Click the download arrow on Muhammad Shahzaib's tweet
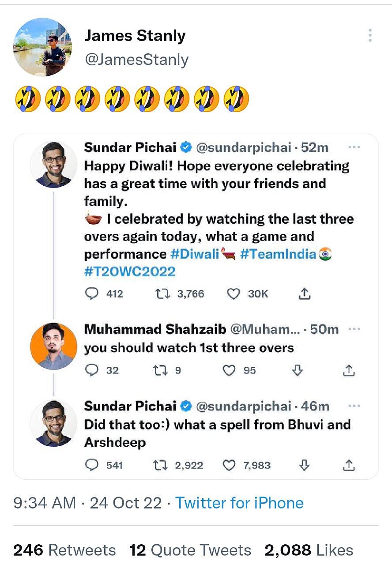Screen dimensions: 392x565 tap(298, 370)
